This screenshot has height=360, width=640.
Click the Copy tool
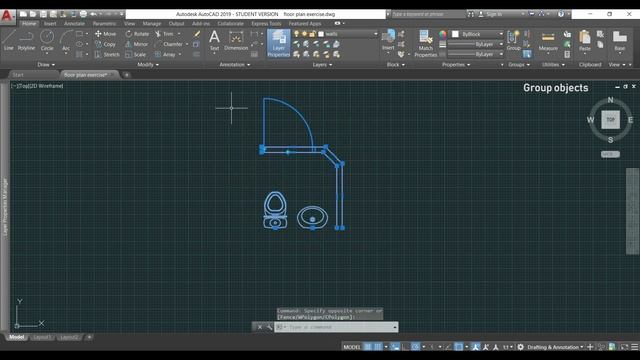[106, 44]
